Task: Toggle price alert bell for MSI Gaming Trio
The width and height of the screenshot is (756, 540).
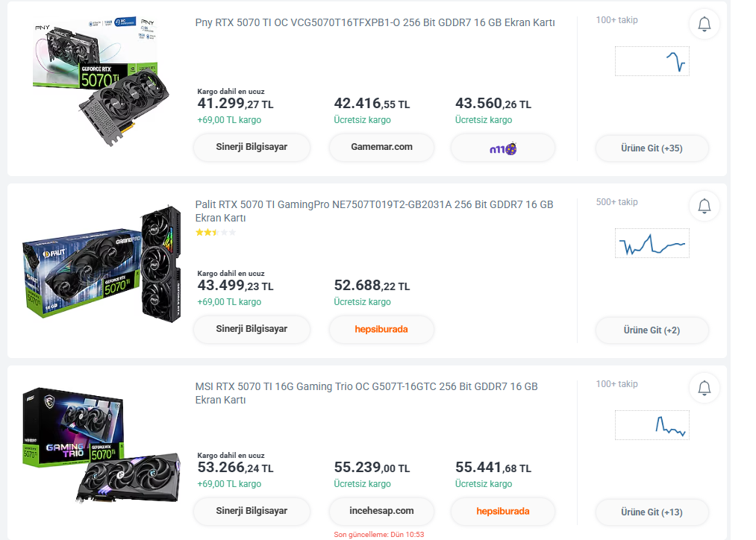Action: click(x=704, y=388)
